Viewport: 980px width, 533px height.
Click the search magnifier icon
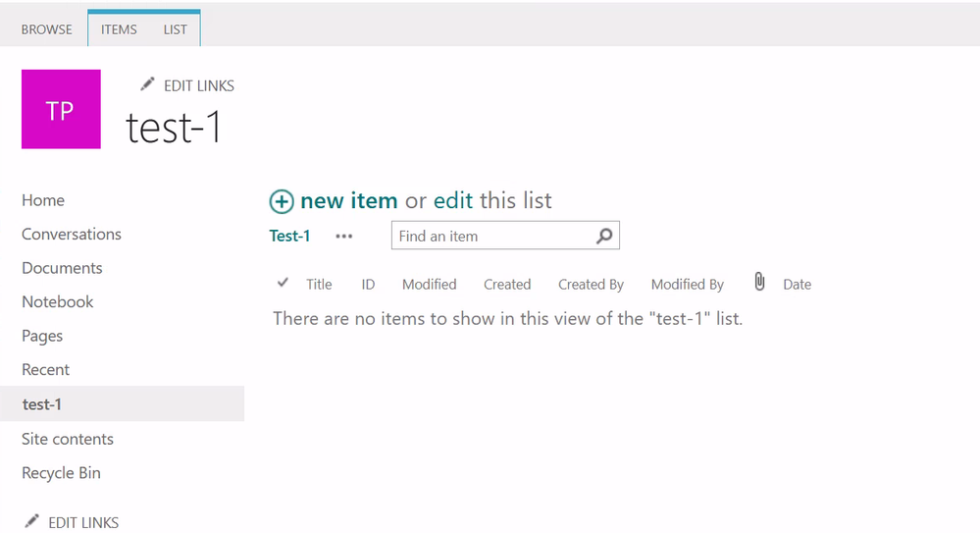(x=604, y=236)
